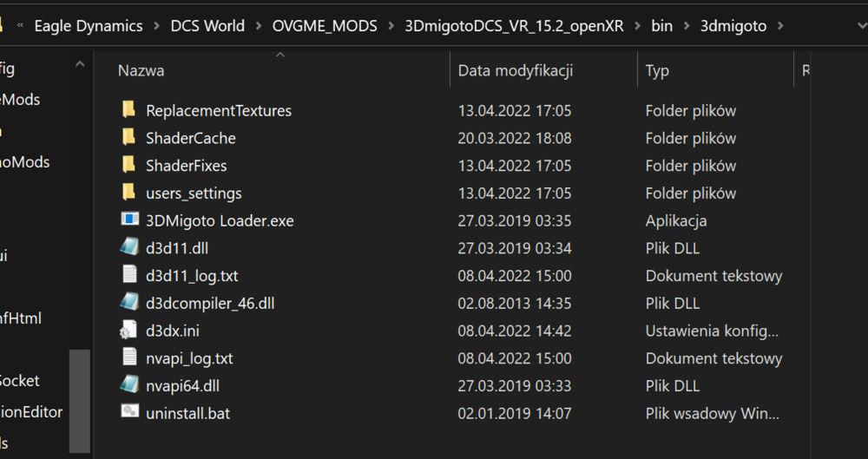
Task: Sort files by the Nazwa column header
Action: point(141,71)
